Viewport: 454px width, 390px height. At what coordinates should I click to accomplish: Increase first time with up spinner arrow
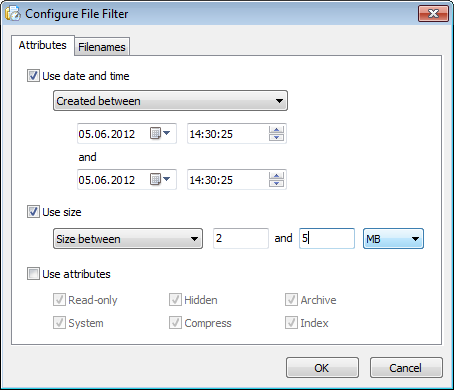pyautogui.click(x=276, y=130)
